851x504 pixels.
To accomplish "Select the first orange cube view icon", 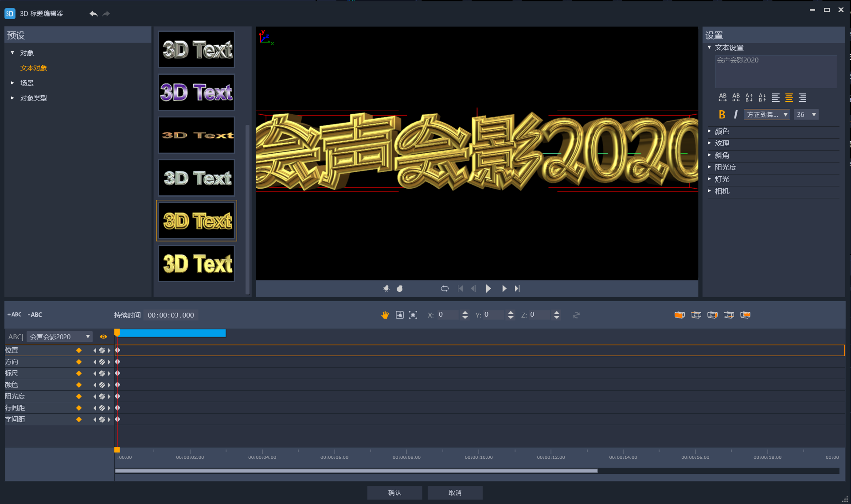I will tap(679, 315).
